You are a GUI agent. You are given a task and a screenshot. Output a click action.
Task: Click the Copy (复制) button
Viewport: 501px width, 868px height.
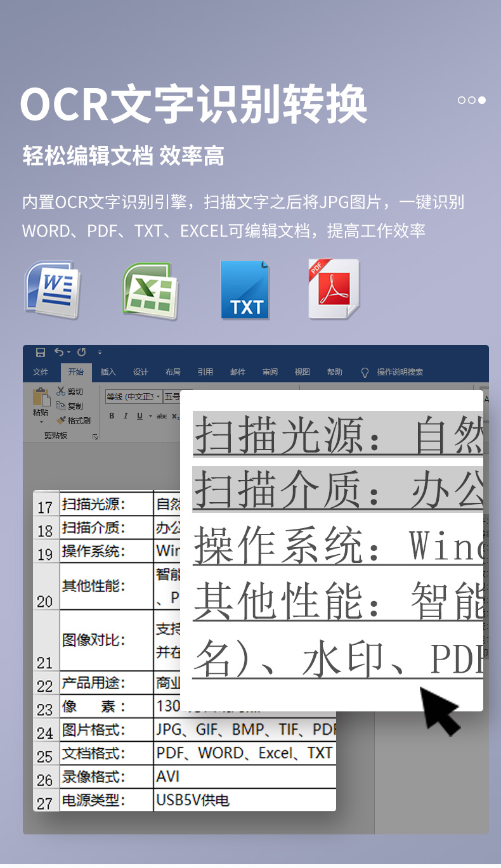pos(70,406)
